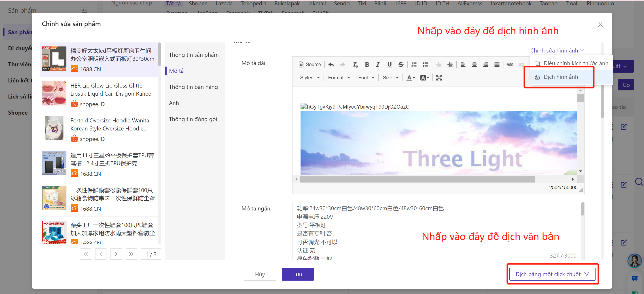
Task: Open the Font dropdown
Action: [366, 78]
